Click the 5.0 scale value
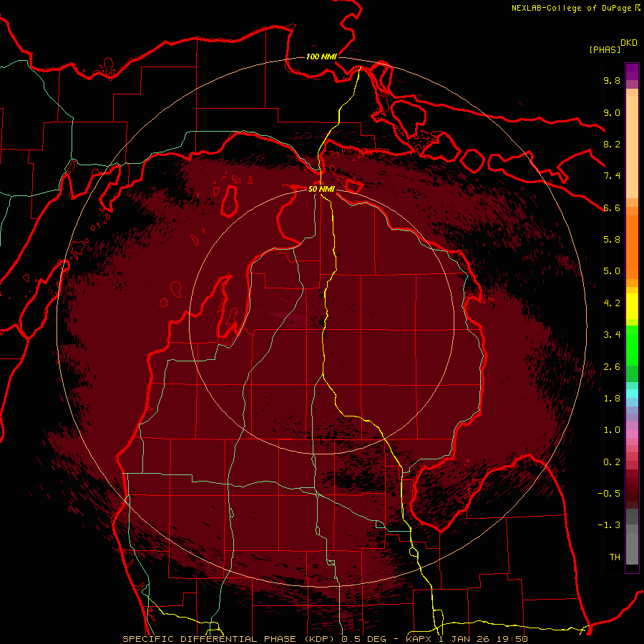The width and height of the screenshot is (644, 644). [x=612, y=271]
